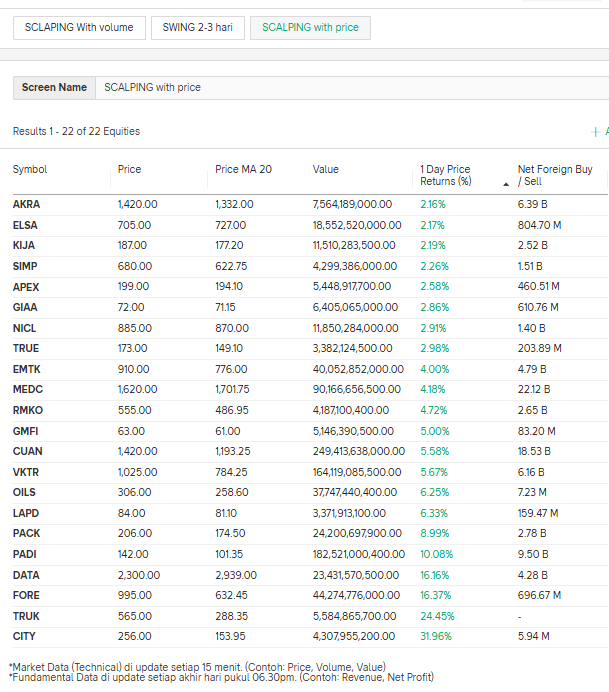Open the CUAN symbol

click(28, 451)
